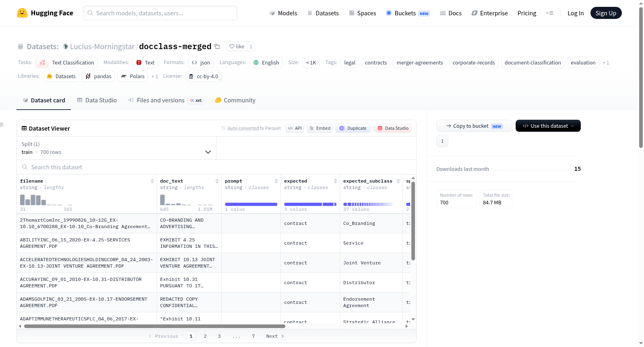Expand the train split dropdown
The image size is (644, 347).
pos(117,148)
